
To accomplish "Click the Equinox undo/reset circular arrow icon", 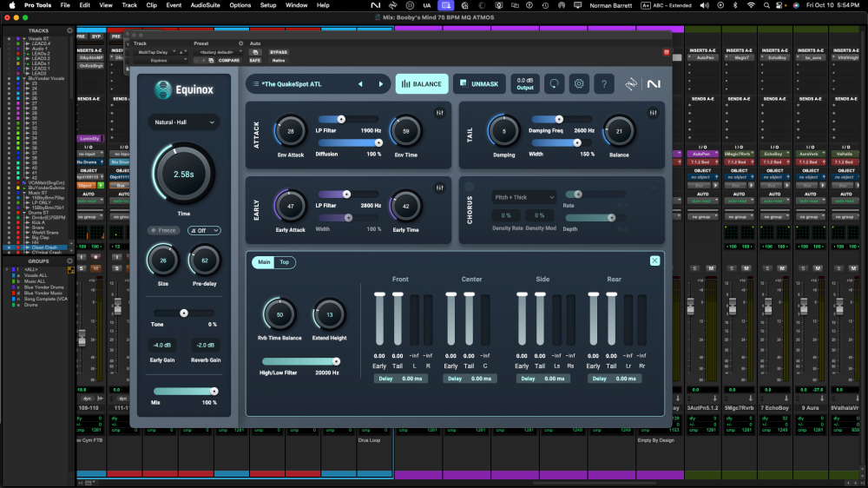I will [x=554, y=84].
